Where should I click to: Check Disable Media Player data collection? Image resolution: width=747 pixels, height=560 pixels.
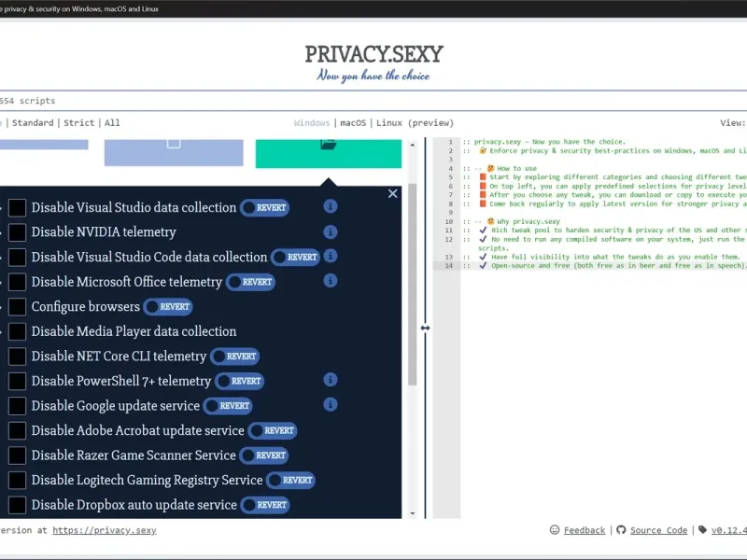pyautogui.click(x=17, y=331)
